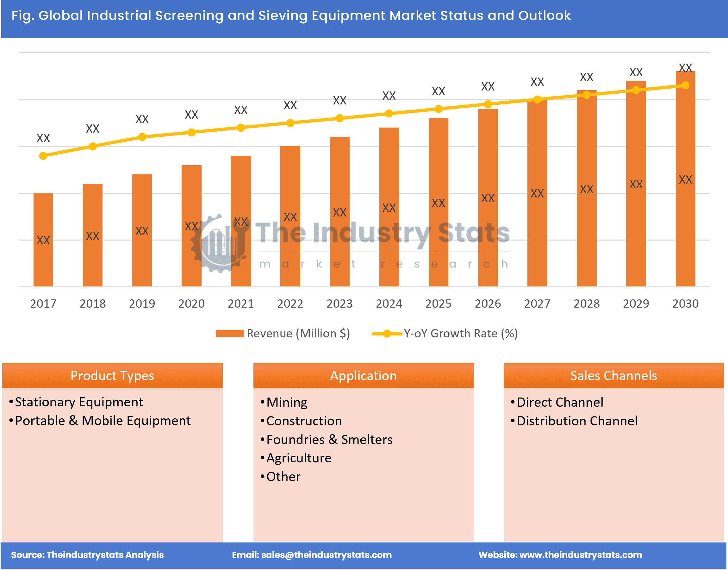728x570 pixels.
Task: Click 'Source: Theindustrystats Analysis' footer text
Action: 87,555
